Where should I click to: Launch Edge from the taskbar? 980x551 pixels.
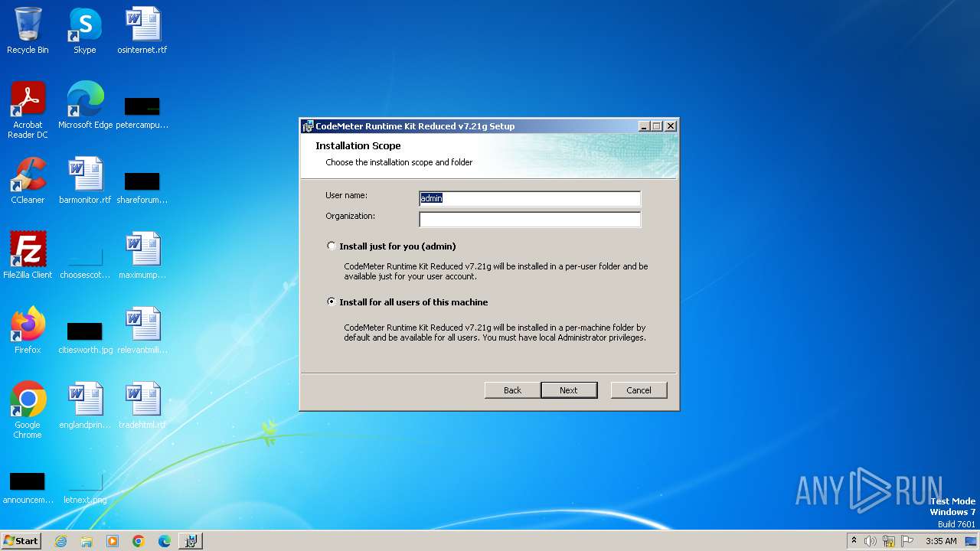pyautogui.click(x=165, y=541)
